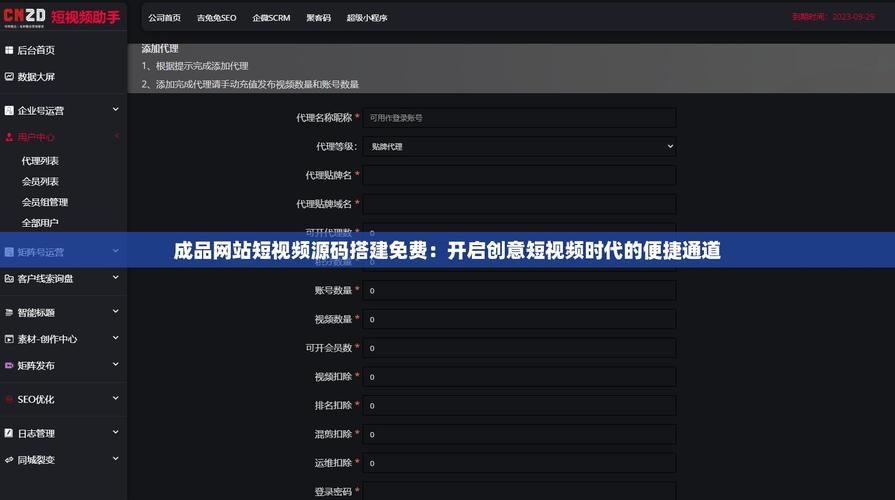Expand the 客户线索询盘 chevron
This screenshot has width=895, height=500.
pos(116,277)
